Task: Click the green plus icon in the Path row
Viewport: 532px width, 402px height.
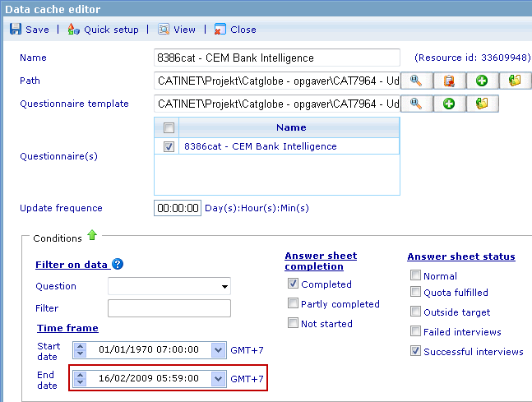Action: point(483,81)
